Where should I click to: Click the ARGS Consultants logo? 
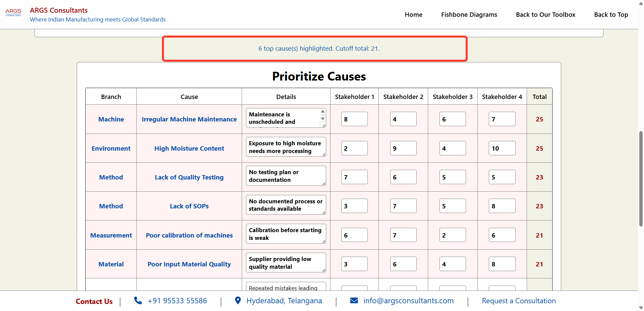(x=13, y=12)
